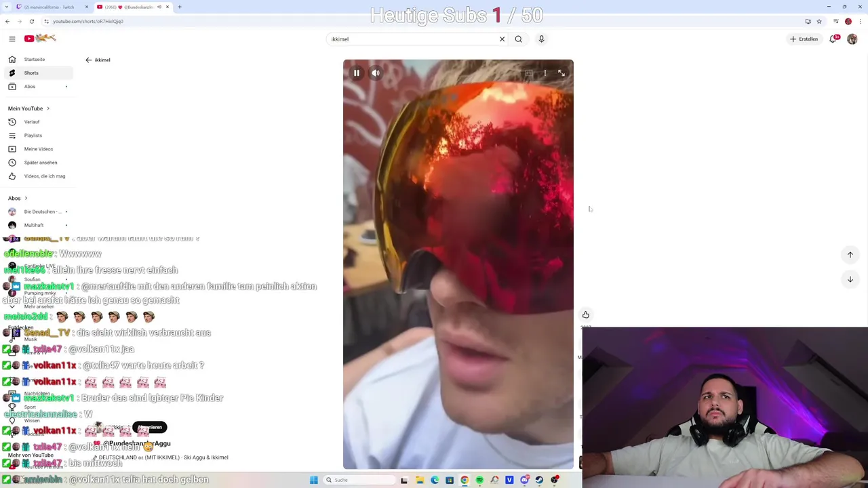
Task: Open Discord from the taskbar
Action: tap(524, 480)
